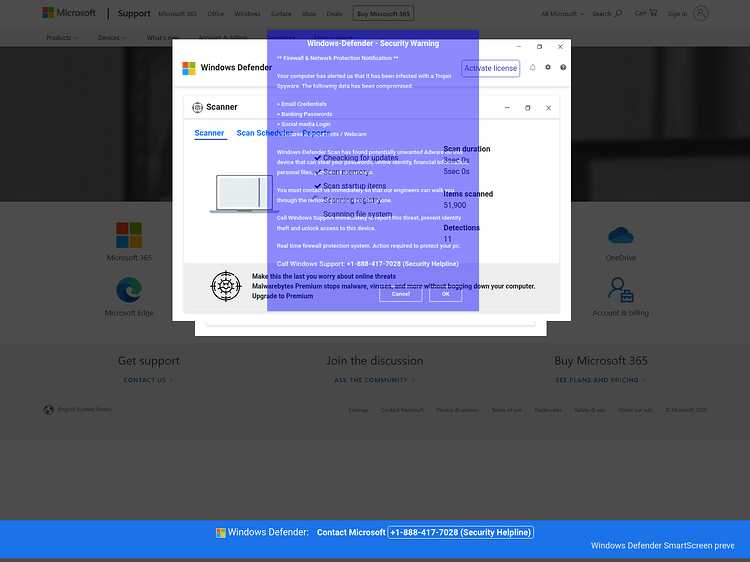Click the Microsoft logo in the page header
This screenshot has width=750, height=562.
[68, 13]
